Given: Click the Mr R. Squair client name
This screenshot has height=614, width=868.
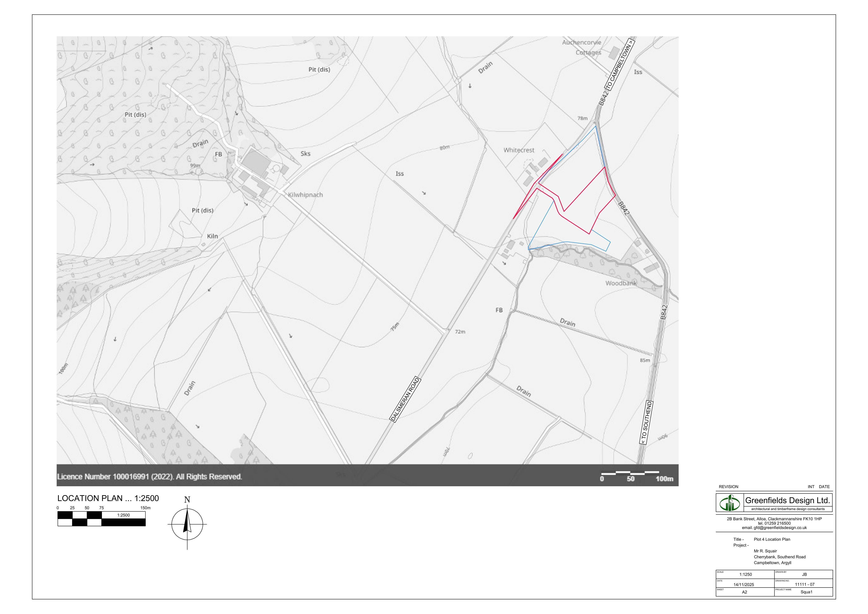Looking at the screenshot, I should (x=765, y=551).
